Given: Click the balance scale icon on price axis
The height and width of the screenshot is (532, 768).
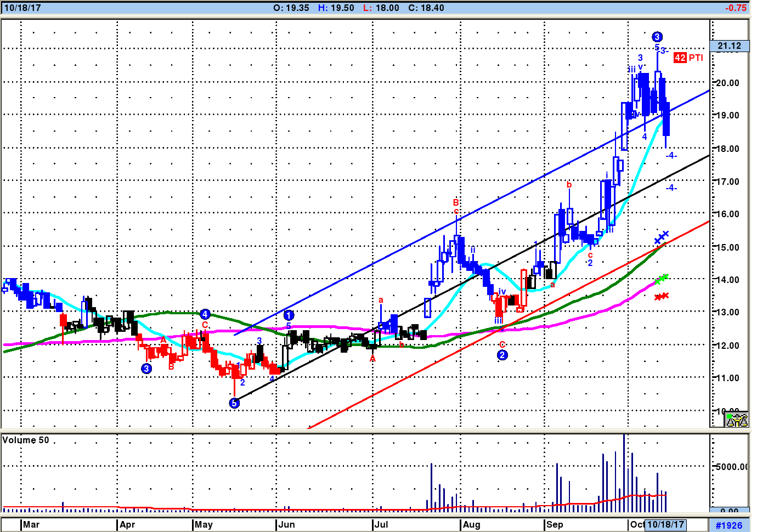Looking at the screenshot, I should point(737,420).
